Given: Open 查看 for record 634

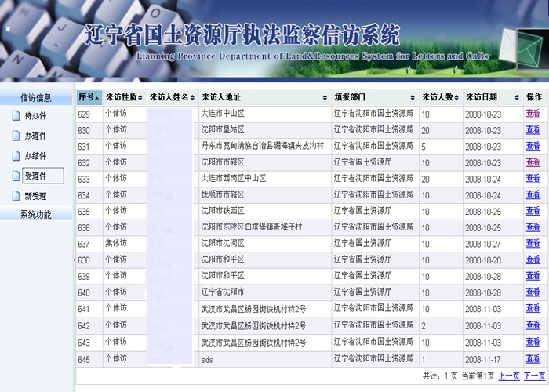Looking at the screenshot, I should (533, 194).
